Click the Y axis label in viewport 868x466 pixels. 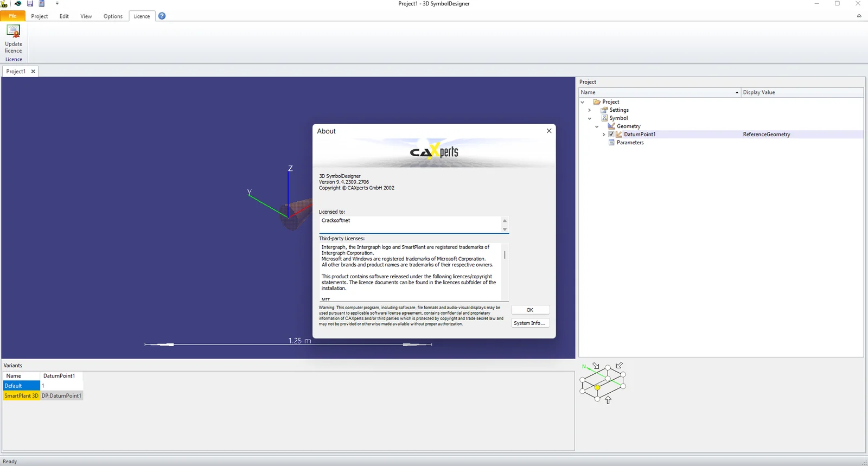(x=250, y=193)
